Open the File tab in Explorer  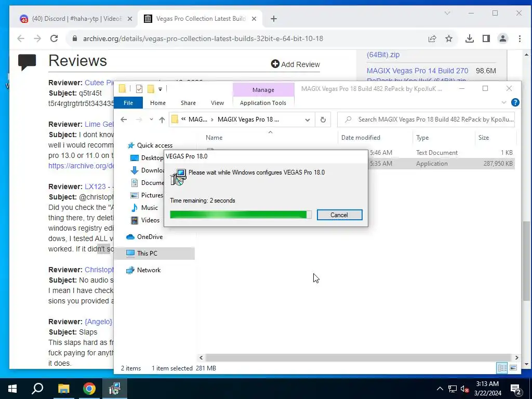tap(128, 103)
